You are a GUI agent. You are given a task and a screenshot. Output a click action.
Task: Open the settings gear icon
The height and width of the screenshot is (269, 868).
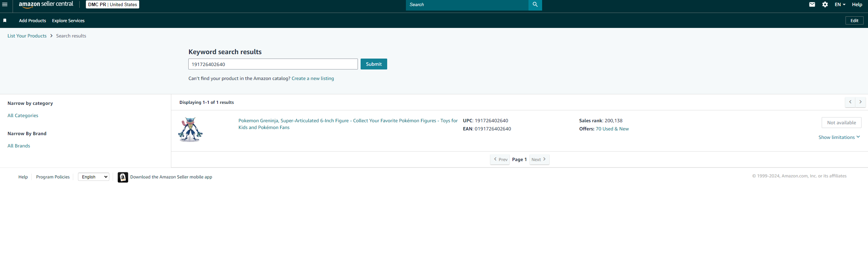click(825, 4)
